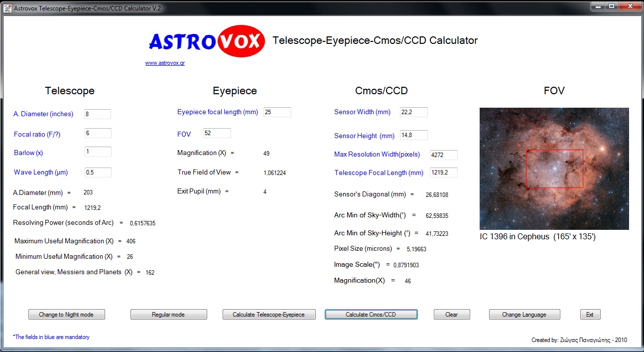Image resolution: width=644 pixels, height=352 pixels.
Task: Focus the Sensor Width (mm) field
Action: click(x=414, y=112)
